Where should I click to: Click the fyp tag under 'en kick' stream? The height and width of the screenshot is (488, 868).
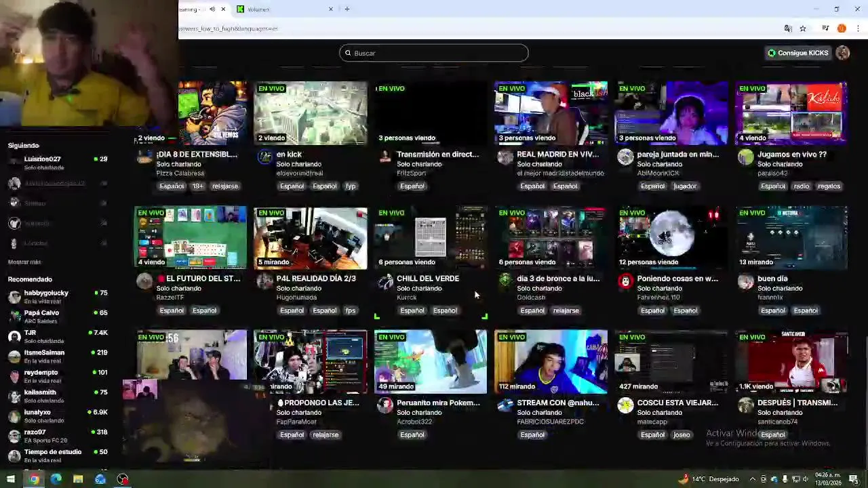(351, 186)
